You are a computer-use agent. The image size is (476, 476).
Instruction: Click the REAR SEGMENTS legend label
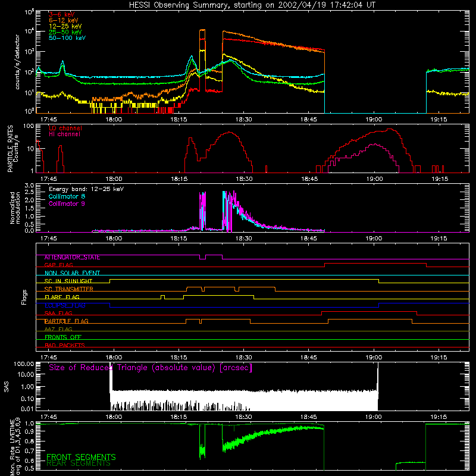[79, 464]
